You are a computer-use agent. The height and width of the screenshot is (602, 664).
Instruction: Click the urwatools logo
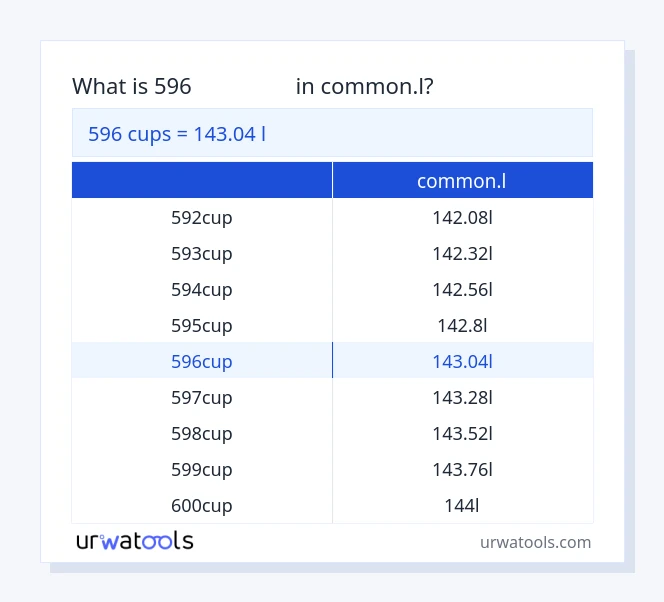pos(135,541)
